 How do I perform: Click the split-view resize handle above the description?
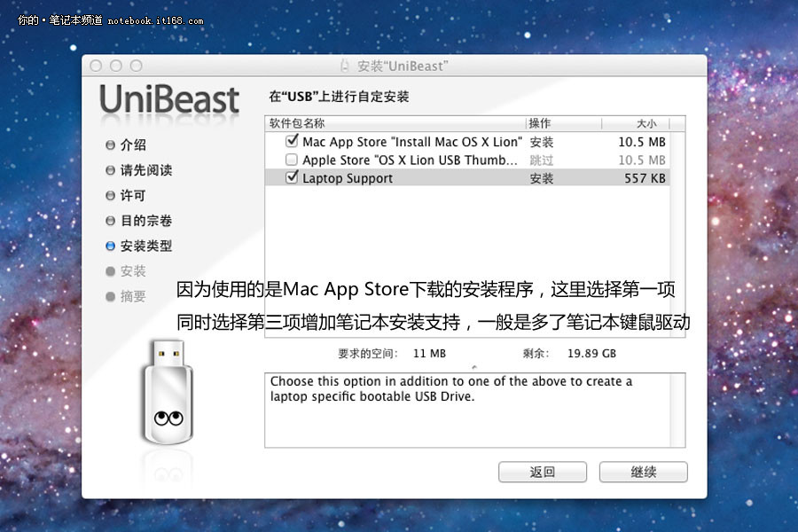[x=474, y=366]
